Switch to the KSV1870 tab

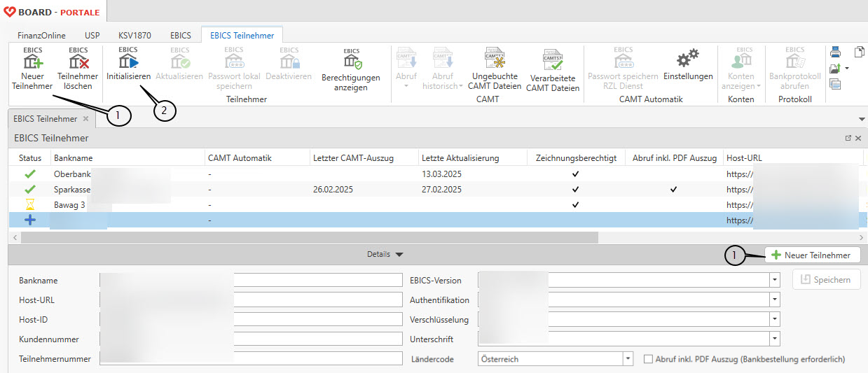[135, 35]
